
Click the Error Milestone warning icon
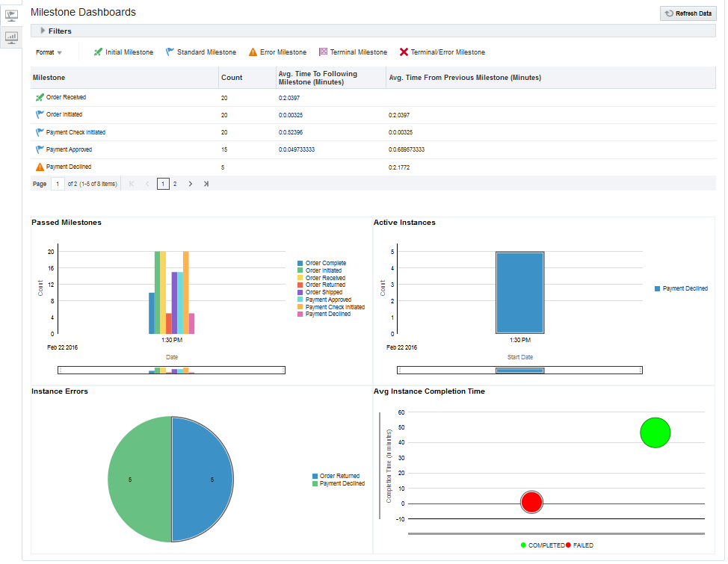(x=253, y=52)
